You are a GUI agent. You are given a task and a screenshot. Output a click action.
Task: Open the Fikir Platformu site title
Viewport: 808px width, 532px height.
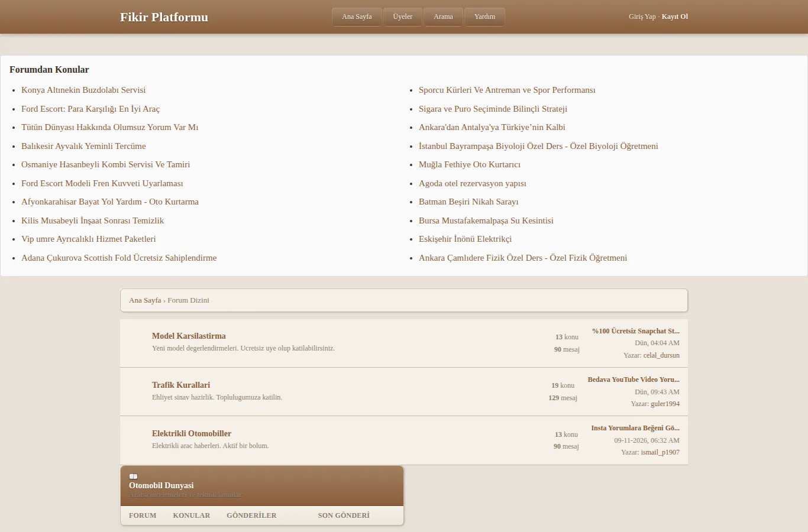[164, 17]
